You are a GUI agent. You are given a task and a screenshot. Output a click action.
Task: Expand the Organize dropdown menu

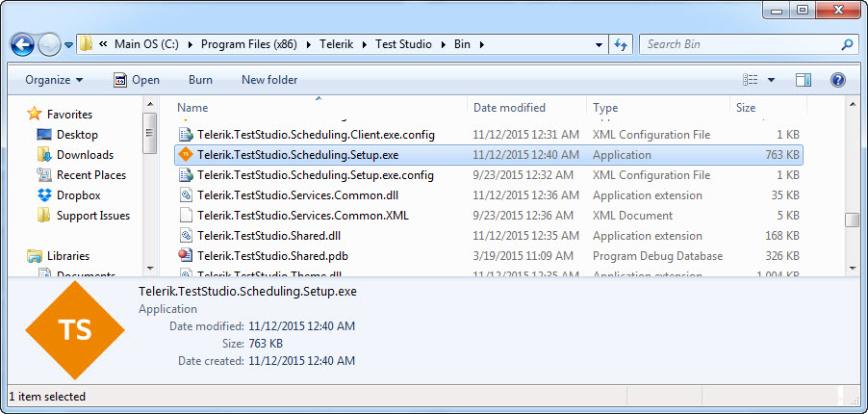tap(54, 80)
